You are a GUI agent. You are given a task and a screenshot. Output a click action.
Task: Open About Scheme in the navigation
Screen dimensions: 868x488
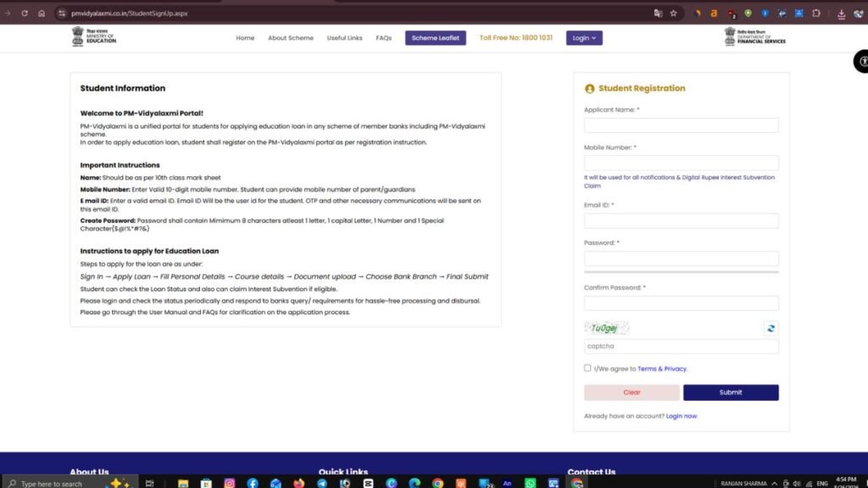pos(291,37)
